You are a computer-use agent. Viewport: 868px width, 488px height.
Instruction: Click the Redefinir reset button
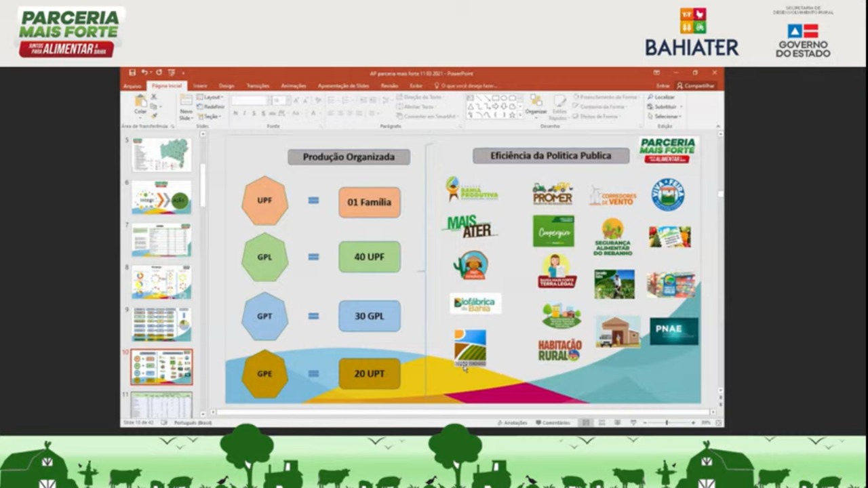[x=212, y=107]
